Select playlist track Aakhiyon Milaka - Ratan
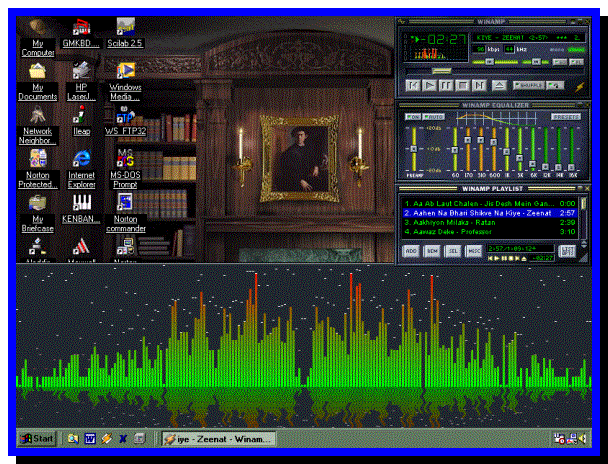608x464 pixels. (x=489, y=223)
